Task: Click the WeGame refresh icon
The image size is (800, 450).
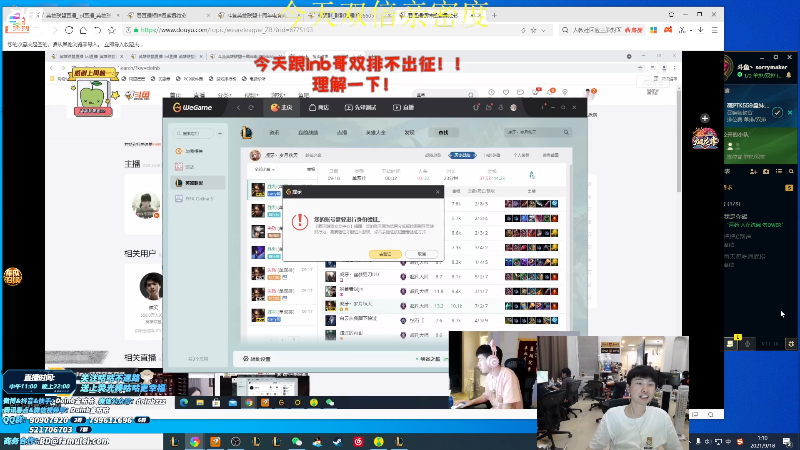Action: pos(251,108)
